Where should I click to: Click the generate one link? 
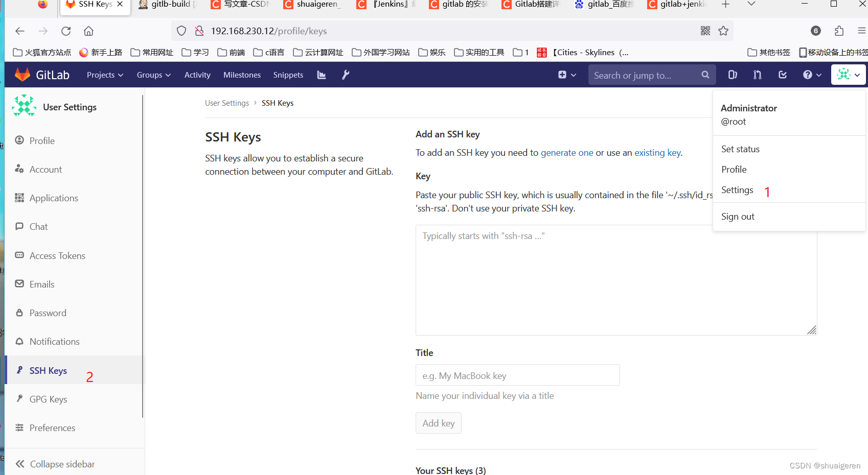coord(567,152)
